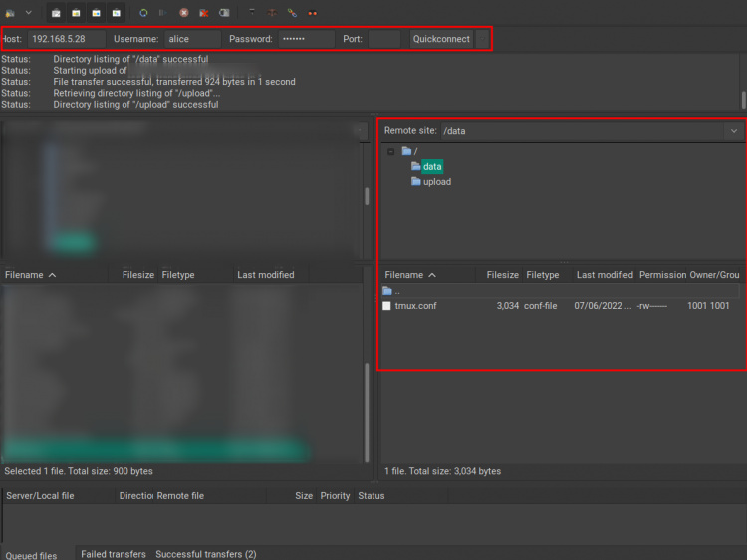
Task: Sort remote files by Filesize column
Action: [x=502, y=275]
